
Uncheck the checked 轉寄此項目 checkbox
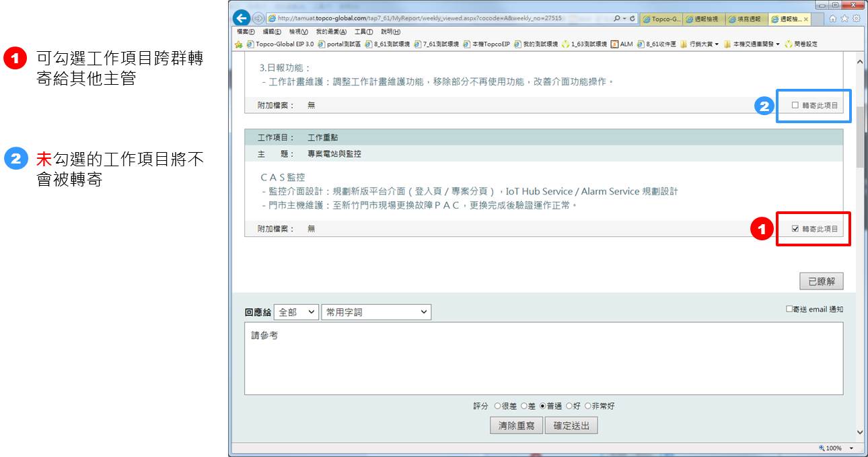pos(795,229)
